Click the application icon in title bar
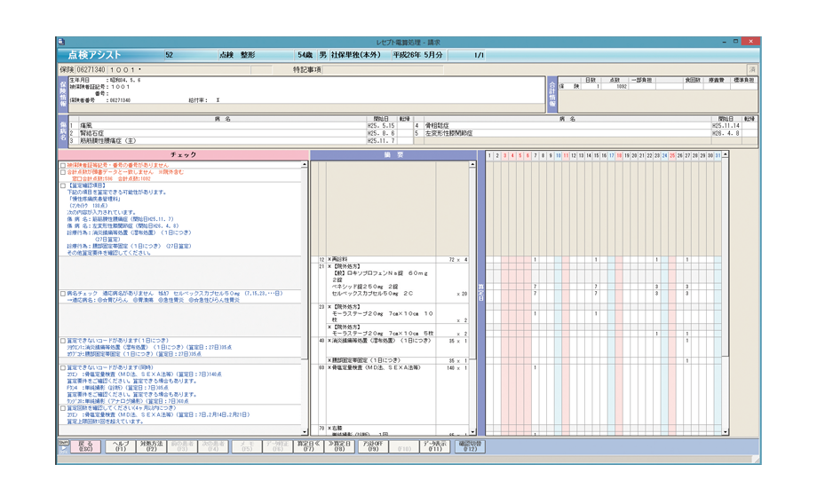This screenshot has height=504, width=817. tap(61, 42)
